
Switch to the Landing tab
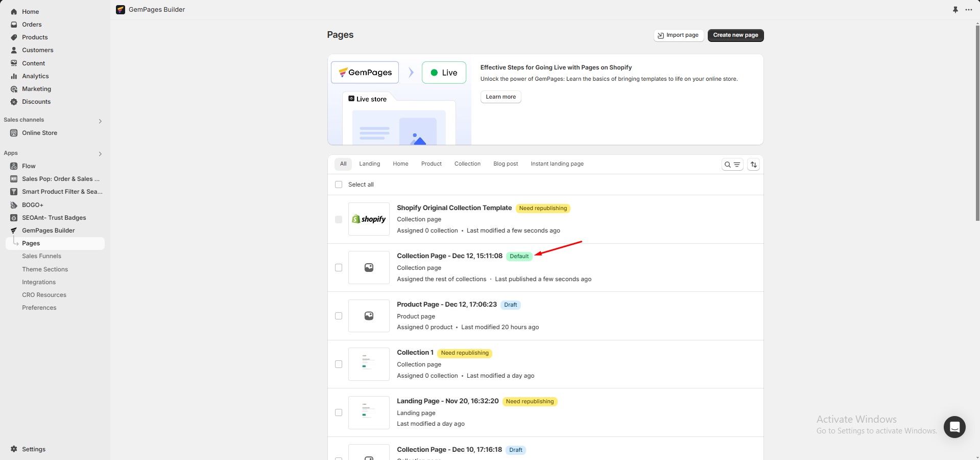tap(369, 164)
